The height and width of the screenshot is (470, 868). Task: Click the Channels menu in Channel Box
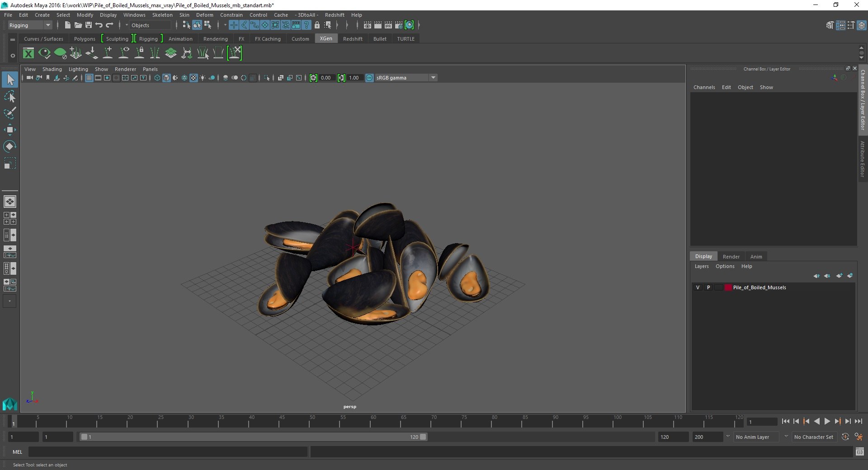point(704,87)
